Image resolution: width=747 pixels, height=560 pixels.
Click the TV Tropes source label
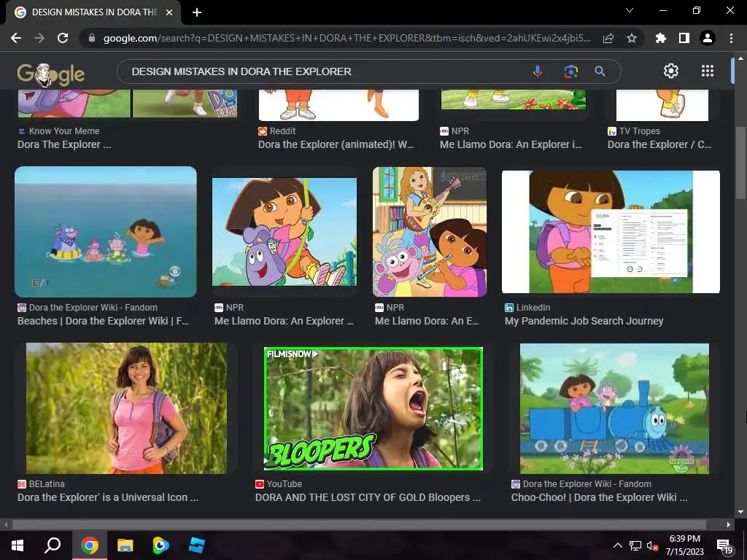(x=639, y=131)
